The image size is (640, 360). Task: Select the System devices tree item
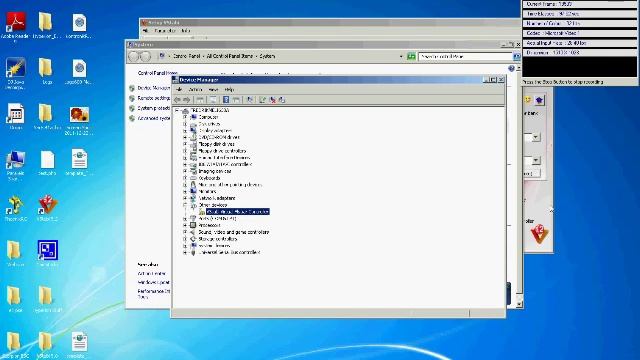coord(214,246)
